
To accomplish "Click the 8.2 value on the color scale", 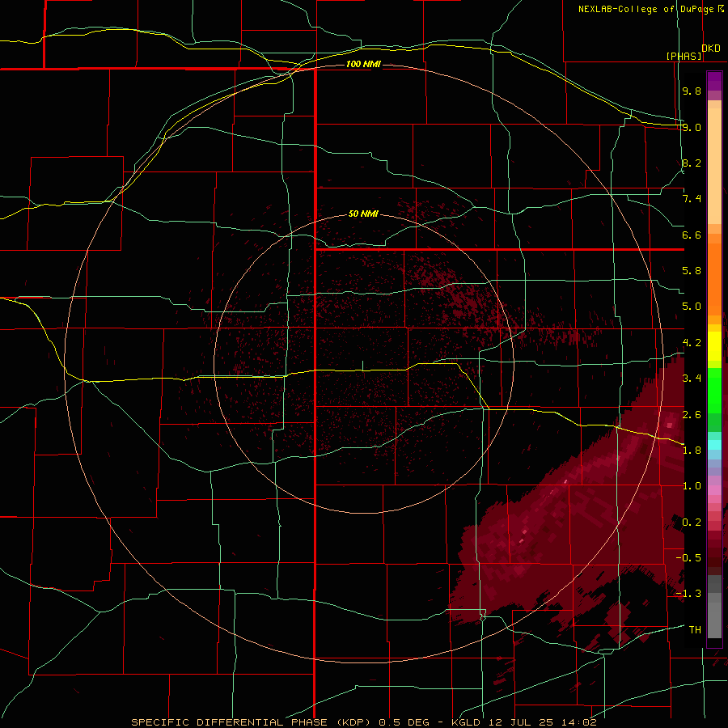I will click(x=692, y=163).
